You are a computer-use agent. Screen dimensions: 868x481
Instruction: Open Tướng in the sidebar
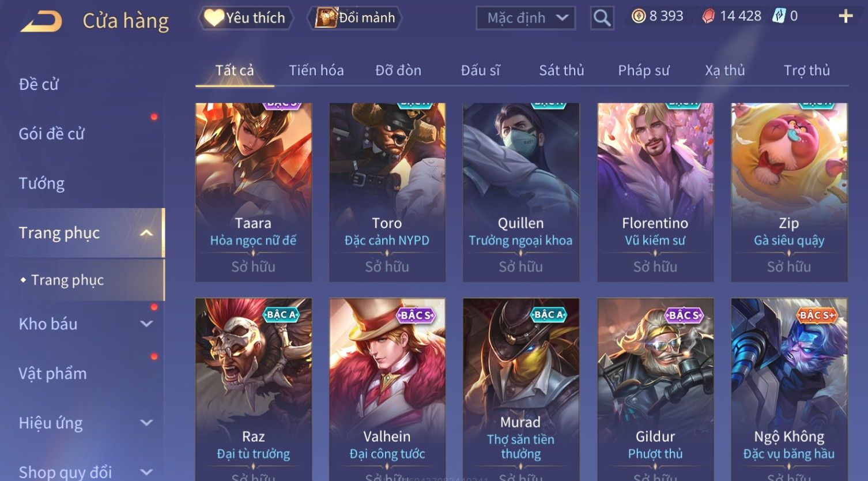tap(41, 183)
